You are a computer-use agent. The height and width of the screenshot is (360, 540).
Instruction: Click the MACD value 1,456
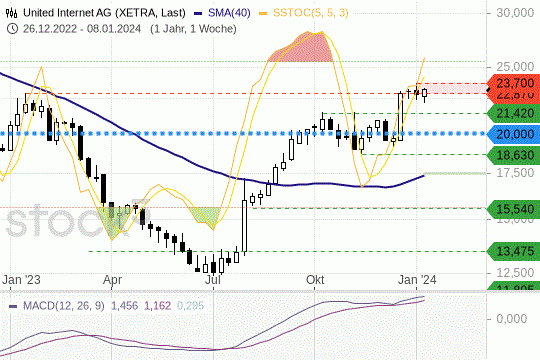[124, 306]
